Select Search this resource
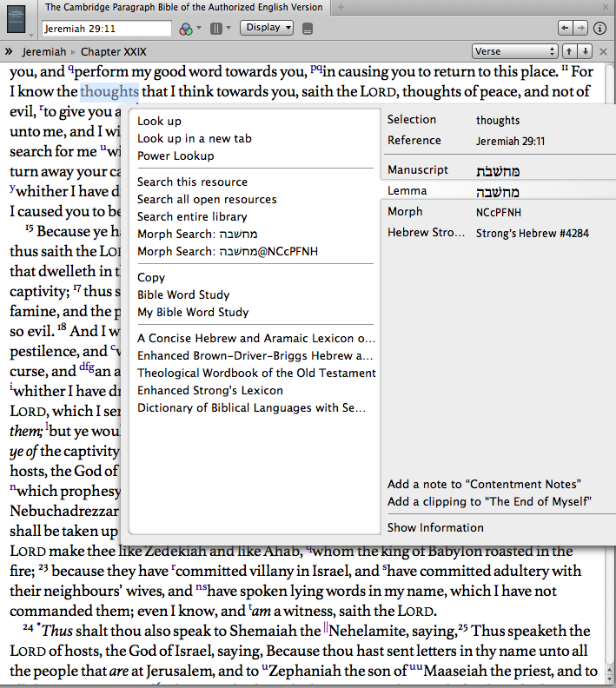This screenshot has height=688, width=616. point(192,182)
